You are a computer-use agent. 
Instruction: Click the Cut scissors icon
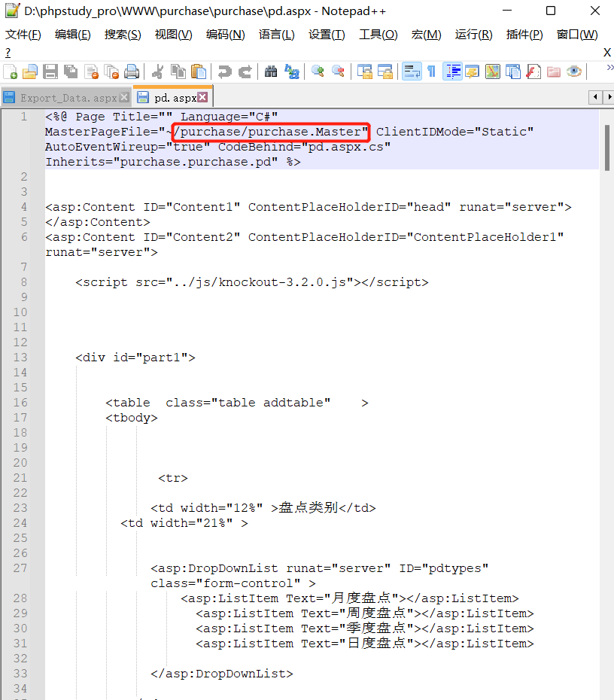[157, 72]
